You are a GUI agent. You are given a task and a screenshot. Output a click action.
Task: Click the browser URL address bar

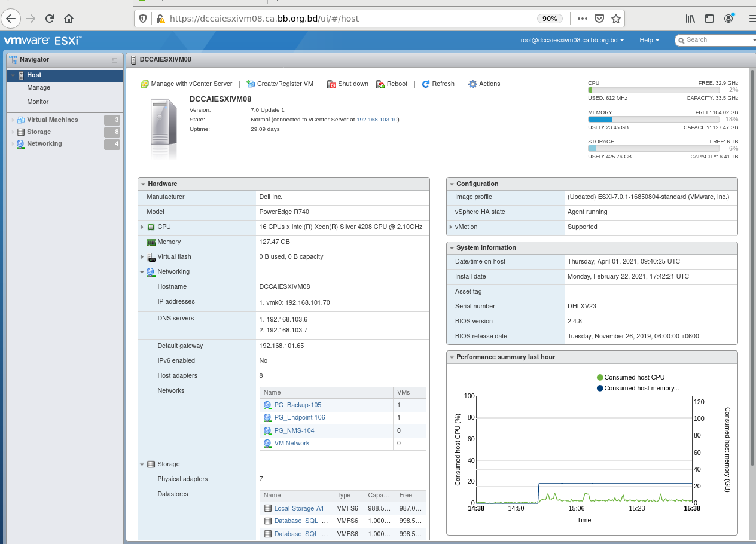click(350, 19)
